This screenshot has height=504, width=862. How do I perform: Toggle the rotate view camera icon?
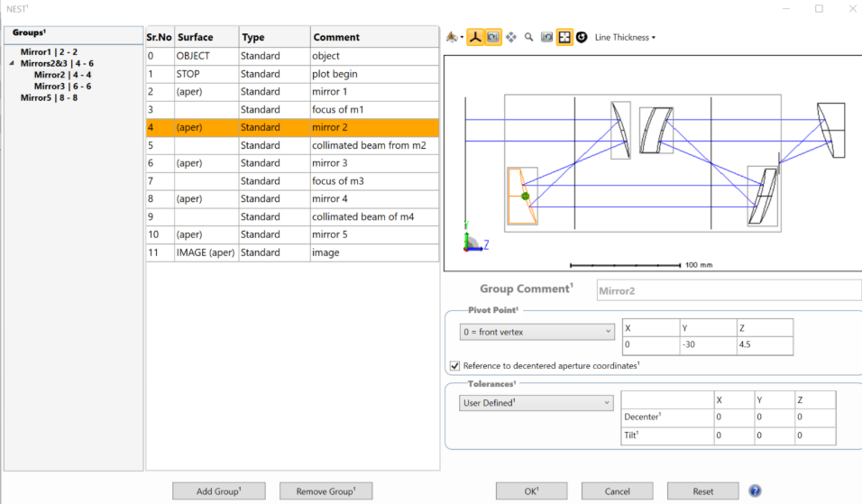[493, 38]
